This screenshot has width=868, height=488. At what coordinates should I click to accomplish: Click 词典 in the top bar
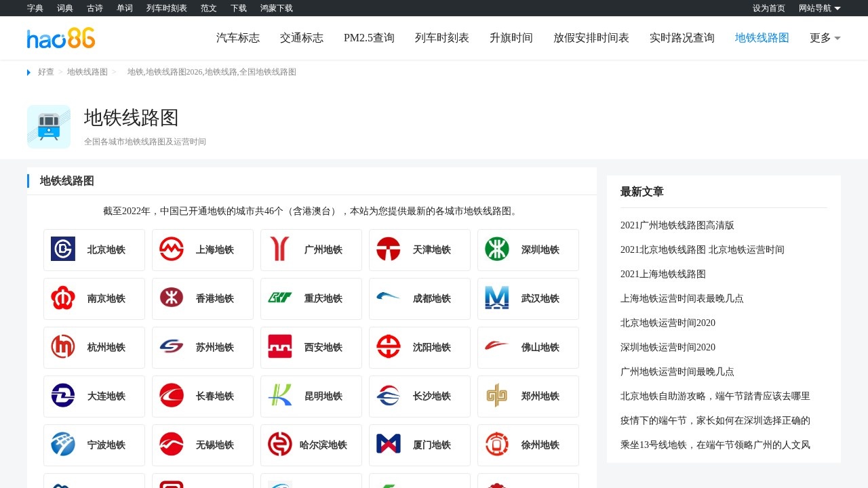(65, 8)
